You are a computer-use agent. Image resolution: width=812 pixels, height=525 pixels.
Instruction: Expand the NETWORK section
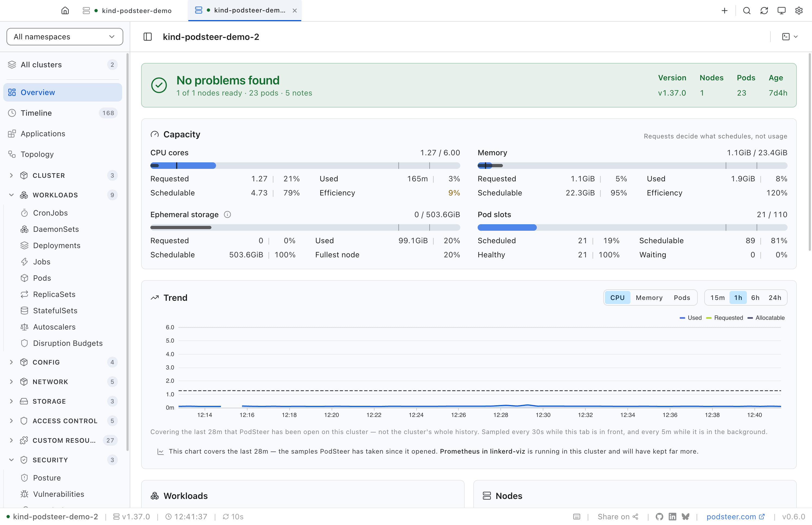coord(63,382)
